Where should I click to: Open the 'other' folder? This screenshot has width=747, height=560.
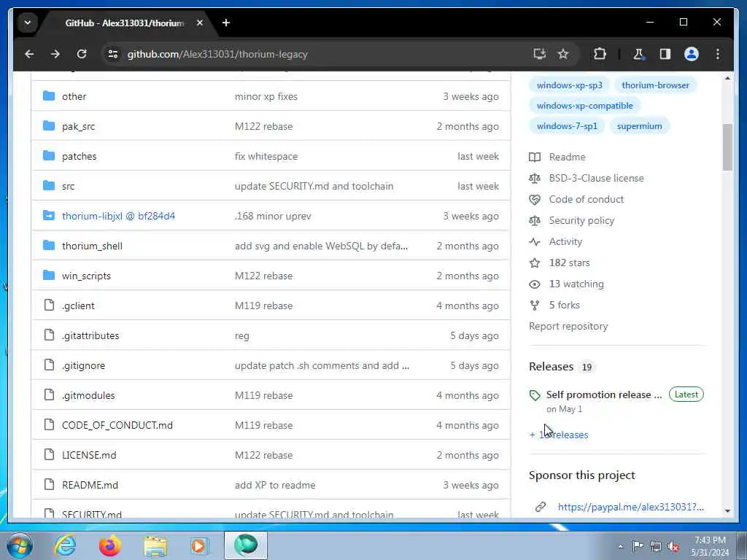(74, 96)
